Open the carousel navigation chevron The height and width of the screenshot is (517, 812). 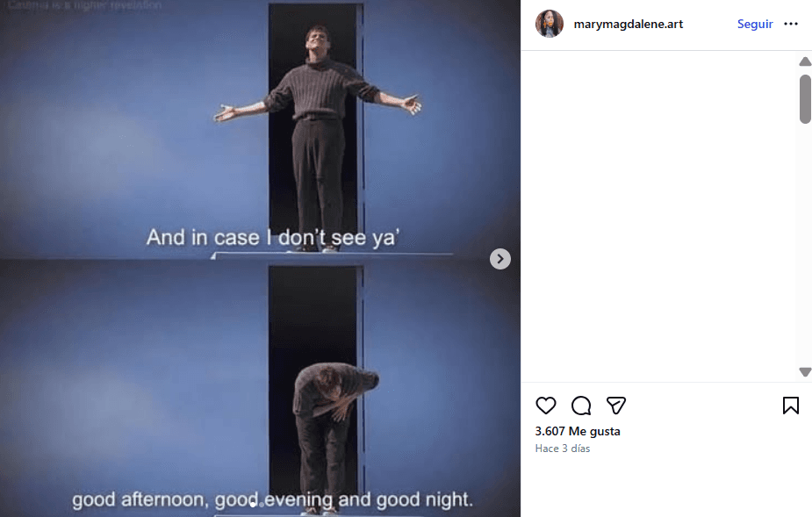pos(499,258)
